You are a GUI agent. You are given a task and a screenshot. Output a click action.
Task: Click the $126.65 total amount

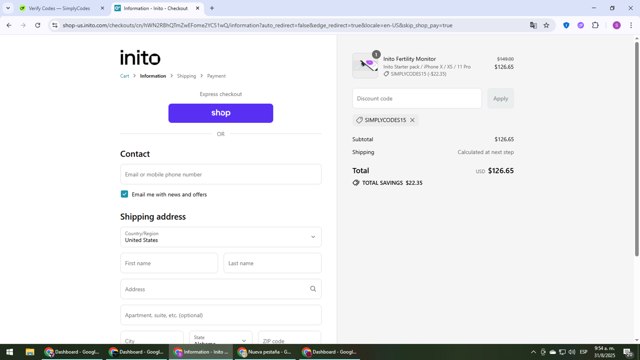pyautogui.click(x=501, y=171)
